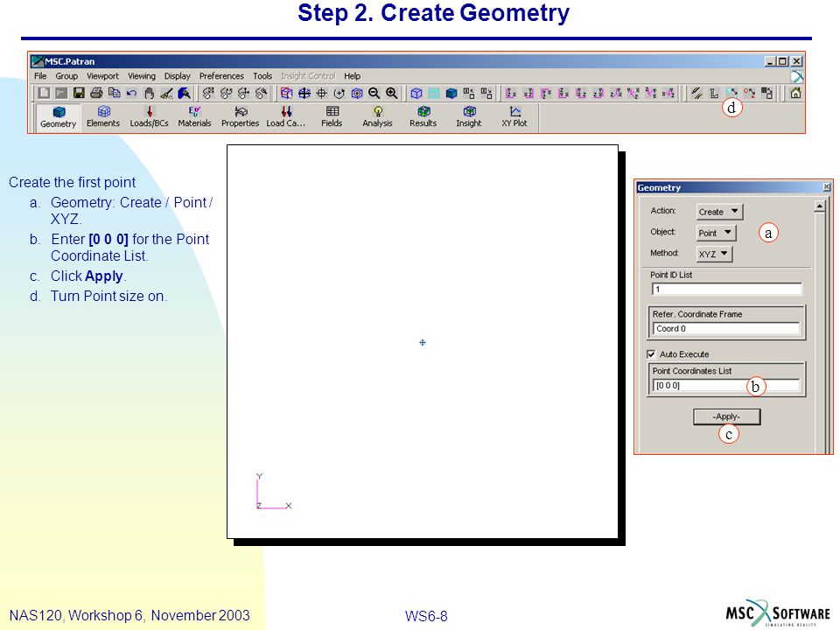Click the Zoom out magnifier icon

(374, 94)
